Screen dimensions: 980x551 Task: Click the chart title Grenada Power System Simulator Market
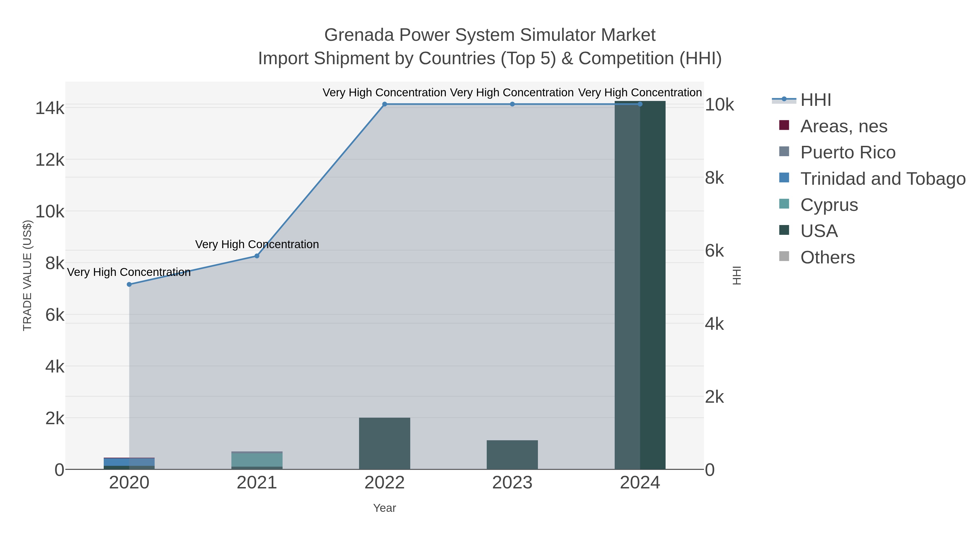490,35
